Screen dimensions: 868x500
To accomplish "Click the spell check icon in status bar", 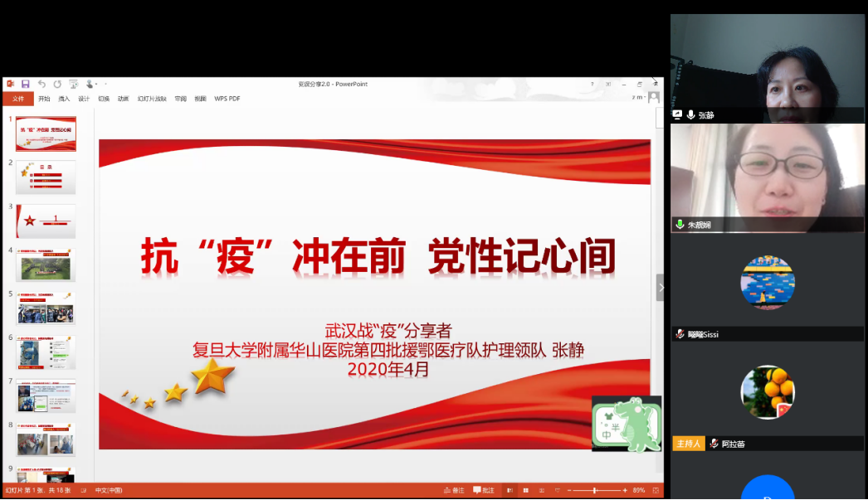I will click(x=84, y=491).
